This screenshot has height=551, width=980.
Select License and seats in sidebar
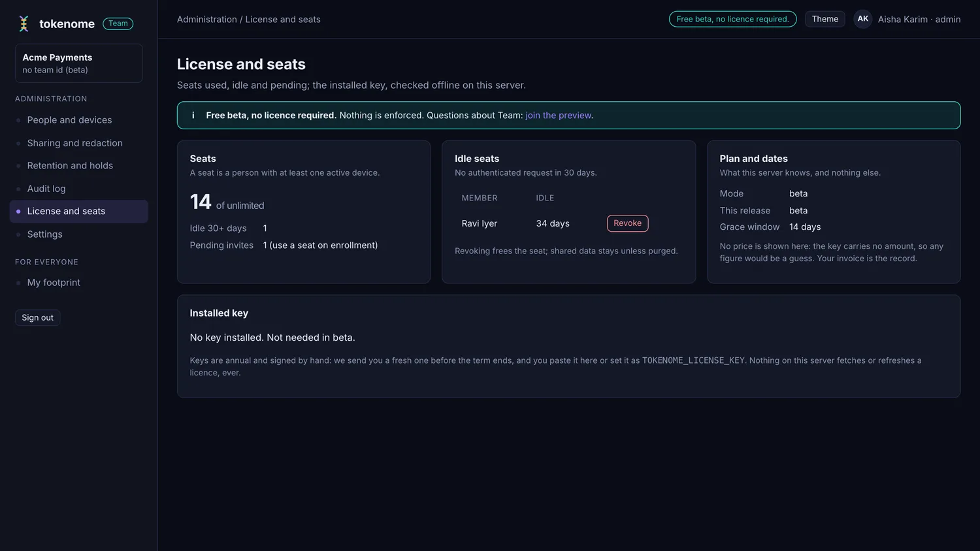tap(78, 212)
